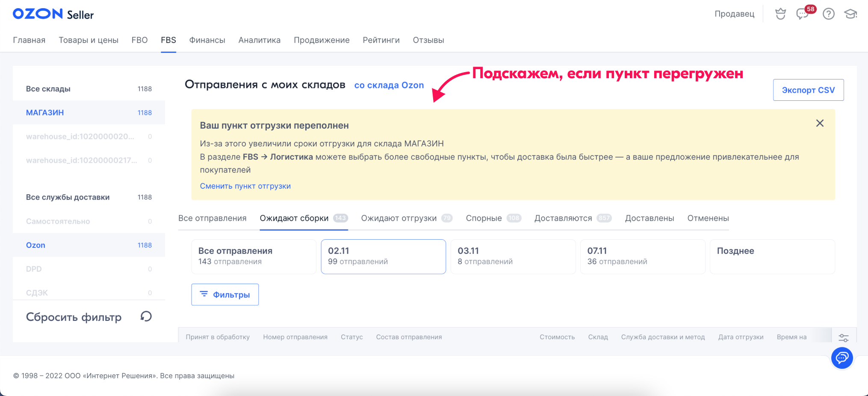The width and height of the screenshot is (868, 396).
Task: Open the help question mark icon
Action: (828, 14)
